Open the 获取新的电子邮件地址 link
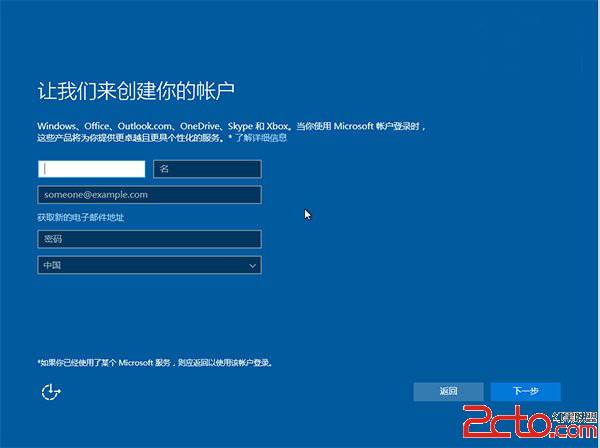600x448 pixels. [81, 218]
